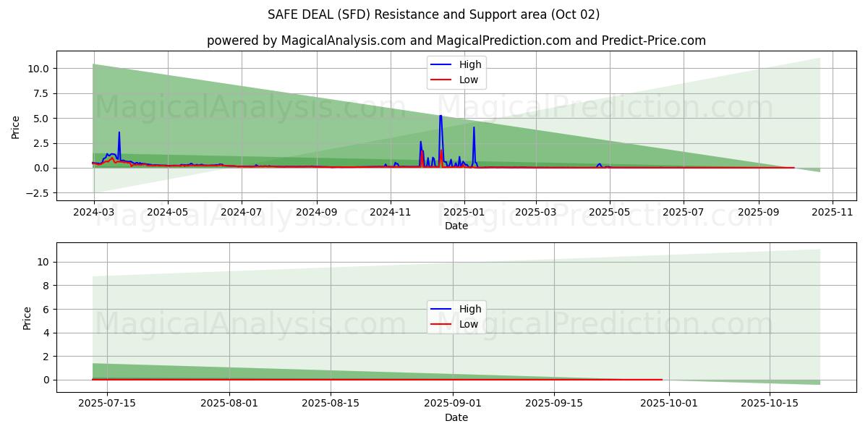Image resolution: width=868 pixels, height=434 pixels.
Task: Click the red Low line swatch in bottom legend
Action: [442, 324]
